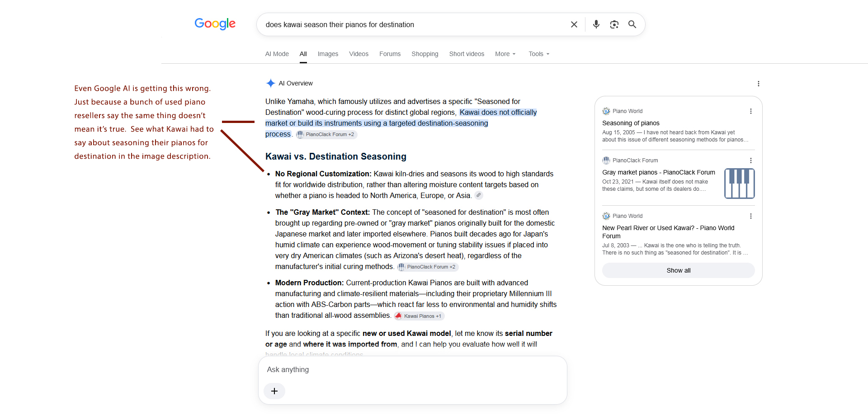This screenshot has width=868, height=420.
Task: Open options for New Pearl River result
Action: (x=751, y=216)
